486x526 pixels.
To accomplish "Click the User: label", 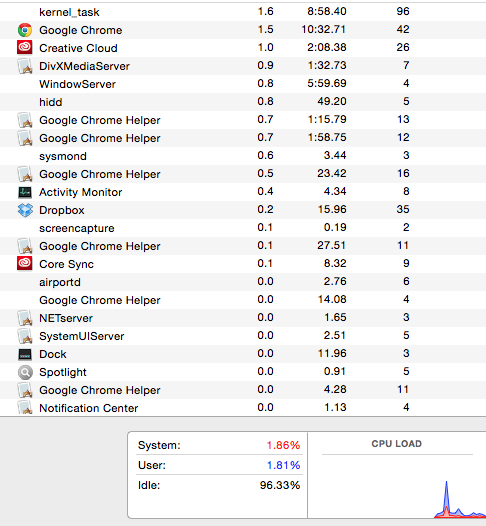I will pyautogui.click(x=152, y=465).
